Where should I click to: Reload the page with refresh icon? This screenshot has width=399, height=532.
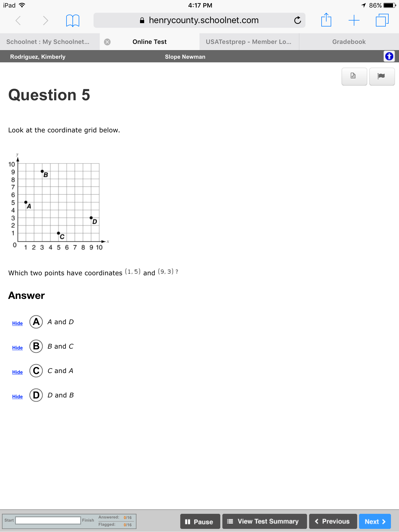pyautogui.click(x=297, y=20)
